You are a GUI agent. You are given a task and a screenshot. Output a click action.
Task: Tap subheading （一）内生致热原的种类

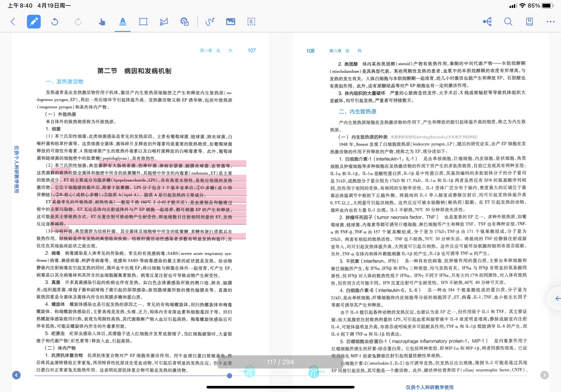(x=362, y=137)
